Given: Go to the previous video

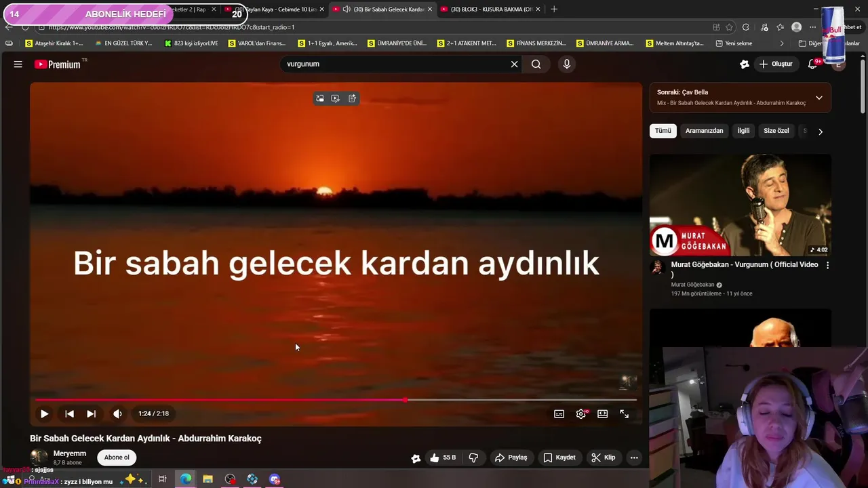Looking at the screenshot, I should point(69,413).
